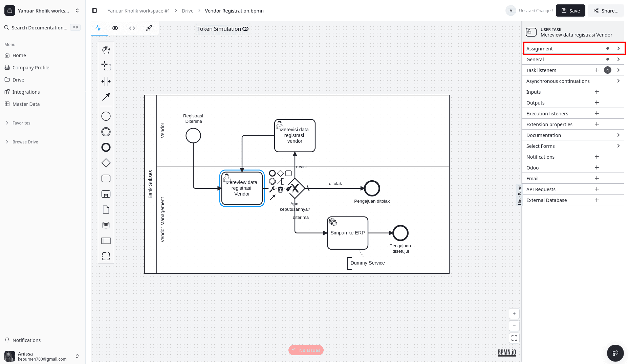Toggle Token Simulation mode
This screenshot has width=629, height=364.
(x=245, y=29)
